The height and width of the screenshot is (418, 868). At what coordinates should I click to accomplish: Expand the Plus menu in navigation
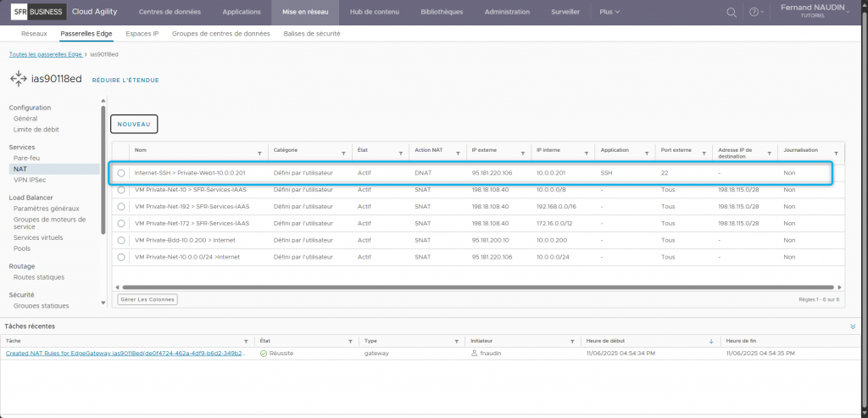[x=609, y=12]
